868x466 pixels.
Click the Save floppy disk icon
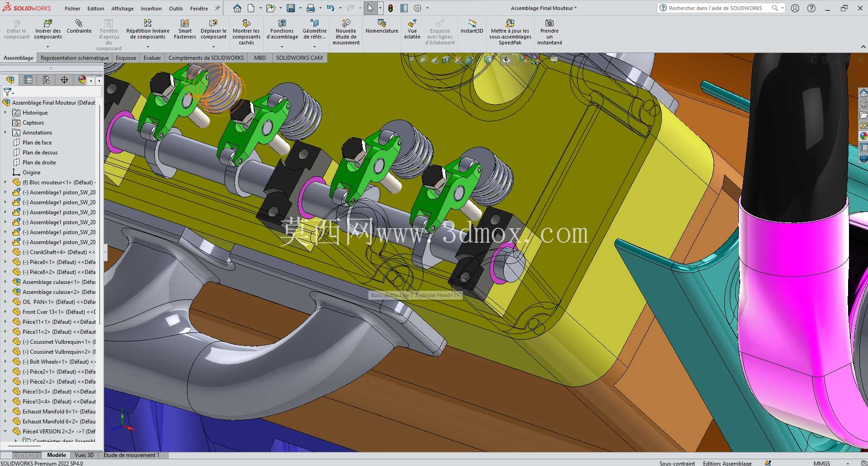click(291, 8)
